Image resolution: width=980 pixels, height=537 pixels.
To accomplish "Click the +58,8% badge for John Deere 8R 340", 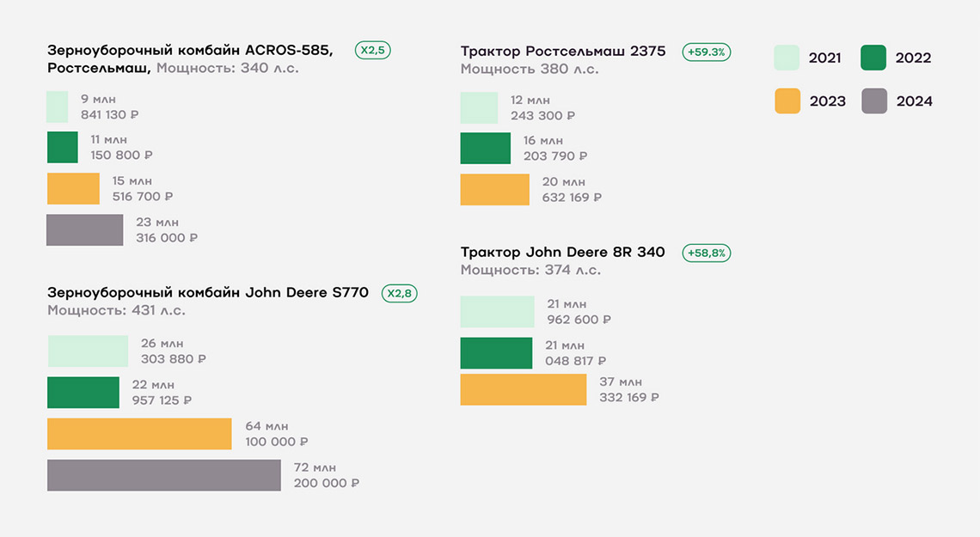I will 707,253.
